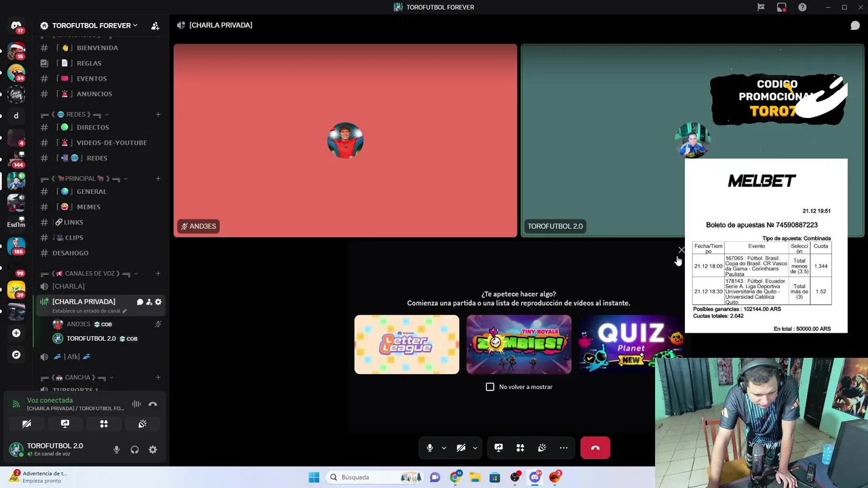Close the activities suggestion panel X
868x488 pixels.
pos(682,250)
